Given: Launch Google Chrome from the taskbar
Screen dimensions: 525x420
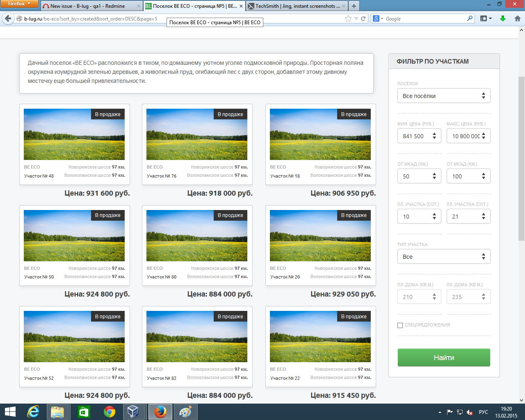Looking at the screenshot, I should pyautogui.click(x=109, y=412).
